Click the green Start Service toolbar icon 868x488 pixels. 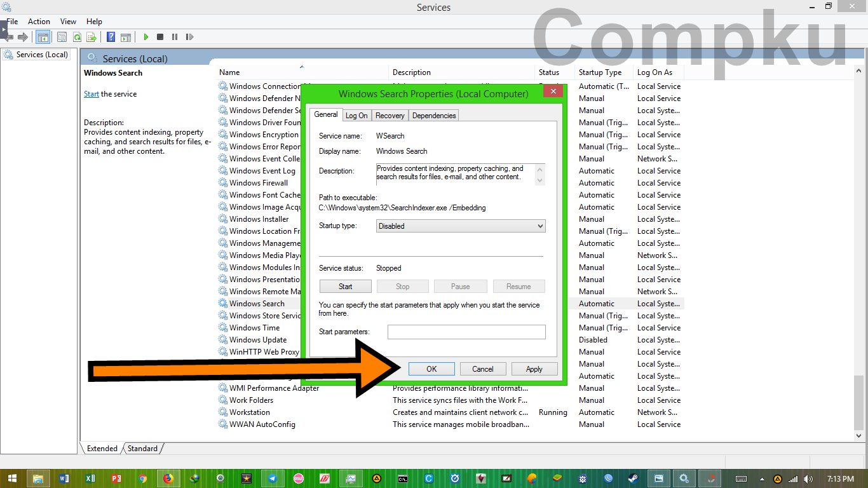[x=146, y=37]
